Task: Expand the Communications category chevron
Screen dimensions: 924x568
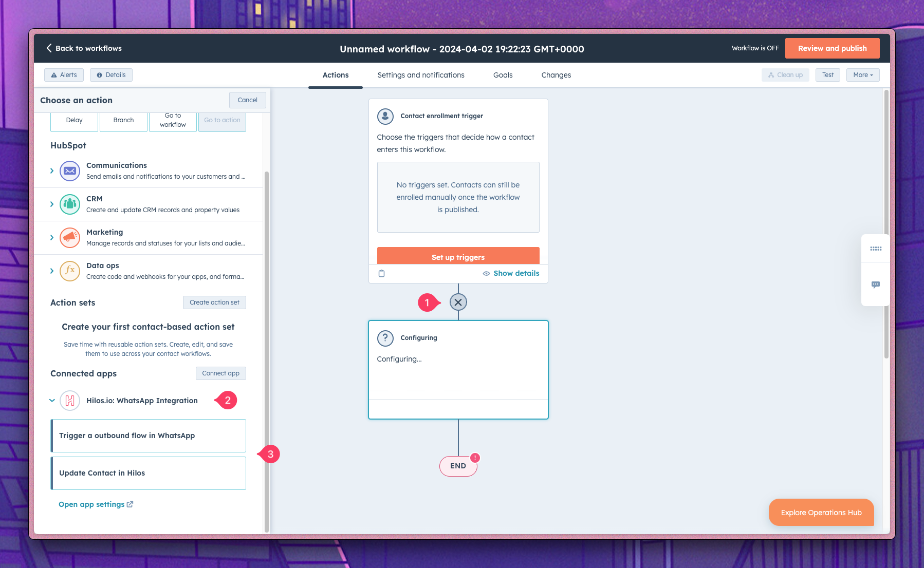Action: (52, 171)
